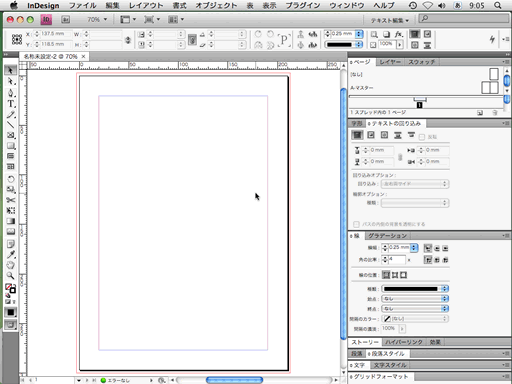Open the オブジェクト menu
Screen dimensions: 512x384
point(216,6)
